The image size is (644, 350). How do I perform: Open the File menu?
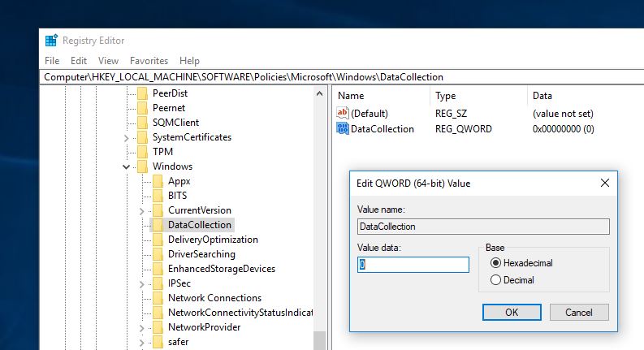52,61
